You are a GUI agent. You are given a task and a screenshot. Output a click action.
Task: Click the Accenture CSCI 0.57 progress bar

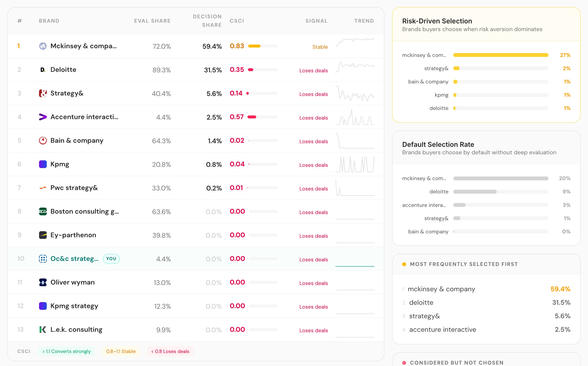click(x=263, y=117)
